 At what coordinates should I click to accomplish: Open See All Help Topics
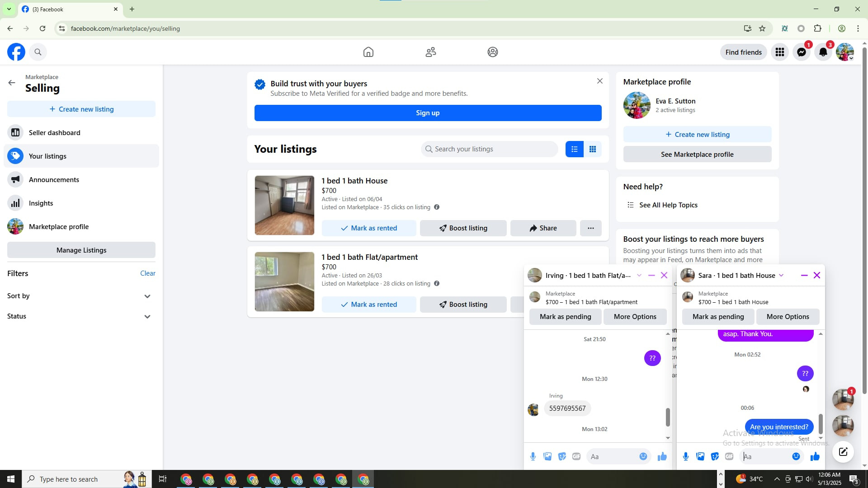click(668, 205)
